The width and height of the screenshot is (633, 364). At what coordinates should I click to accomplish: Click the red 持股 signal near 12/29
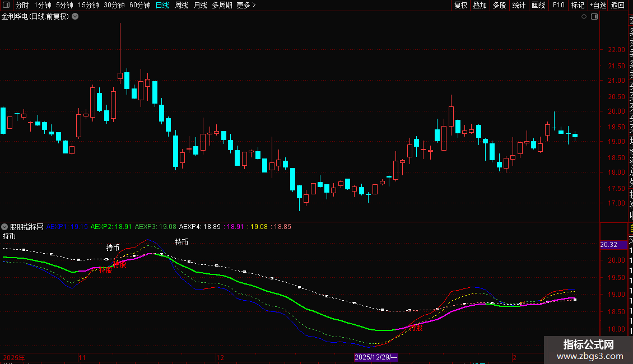pos(416,328)
